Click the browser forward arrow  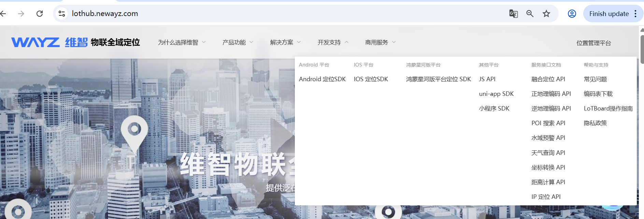point(21,14)
